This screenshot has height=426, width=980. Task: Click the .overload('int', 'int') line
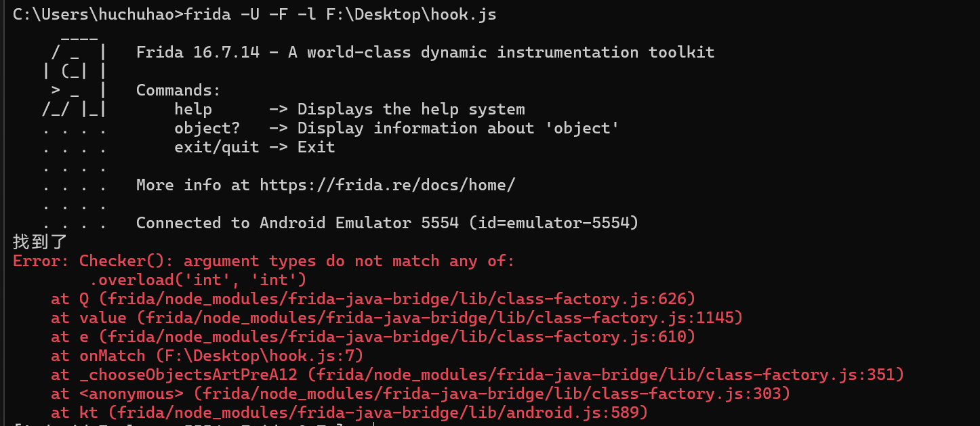coord(198,280)
